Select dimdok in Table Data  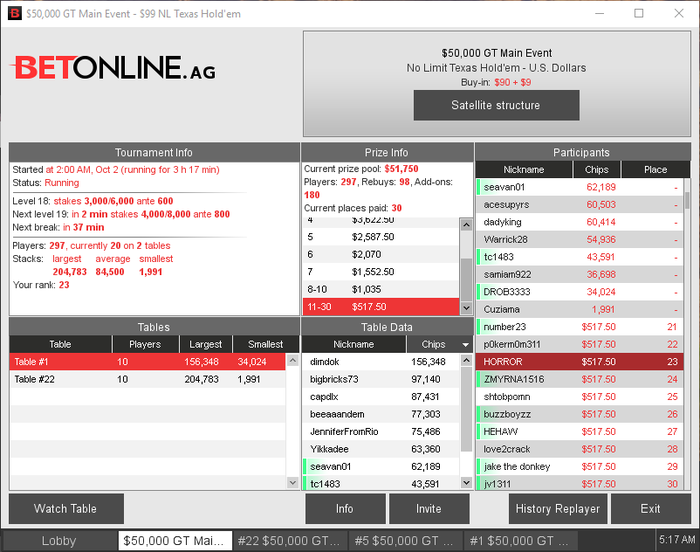(x=381, y=362)
